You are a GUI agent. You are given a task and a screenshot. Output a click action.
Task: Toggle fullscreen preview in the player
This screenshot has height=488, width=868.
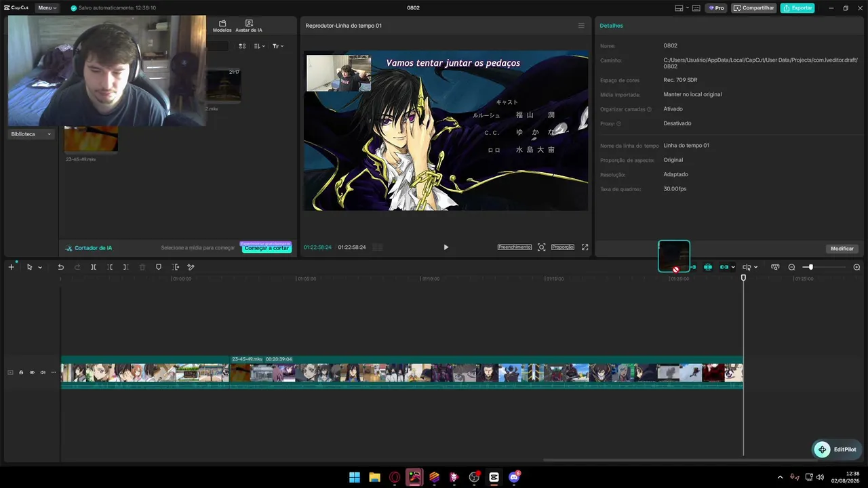[585, 247]
